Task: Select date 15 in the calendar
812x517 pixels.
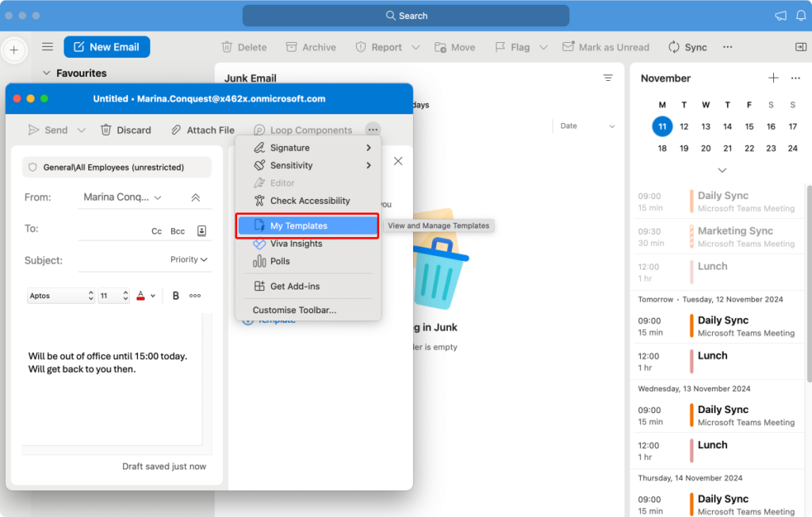Action: coord(749,126)
